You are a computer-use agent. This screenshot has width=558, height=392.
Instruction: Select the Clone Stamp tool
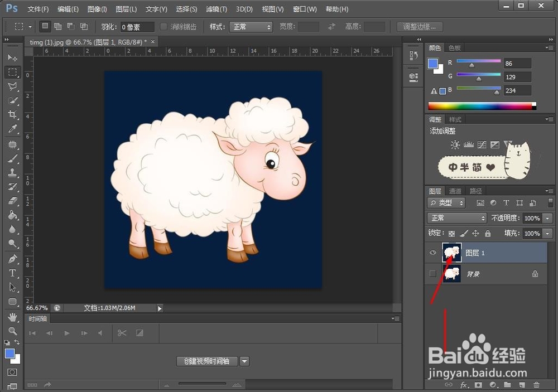[12, 172]
